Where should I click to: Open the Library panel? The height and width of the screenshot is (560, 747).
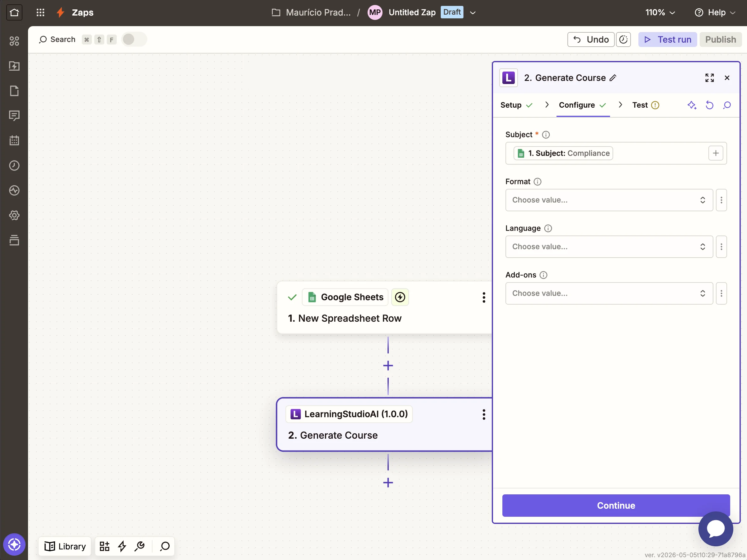(65, 546)
